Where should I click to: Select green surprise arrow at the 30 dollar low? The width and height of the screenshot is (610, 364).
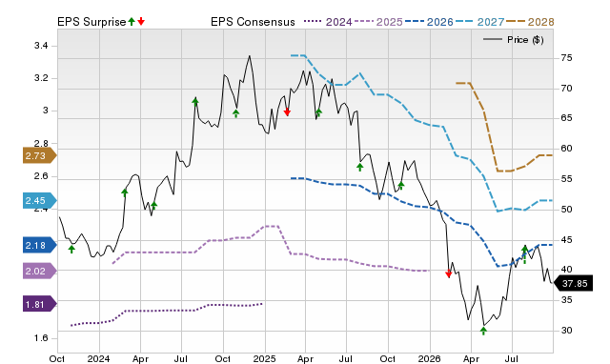coord(483,331)
